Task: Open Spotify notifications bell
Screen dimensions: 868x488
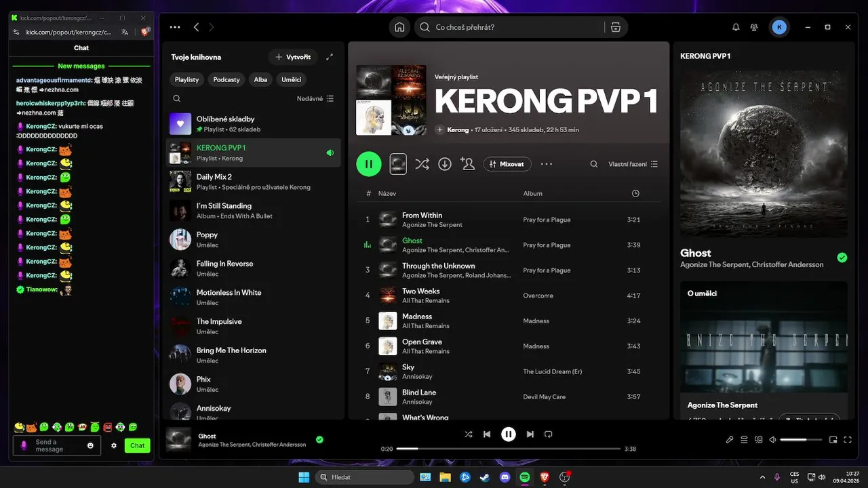Action: [736, 27]
